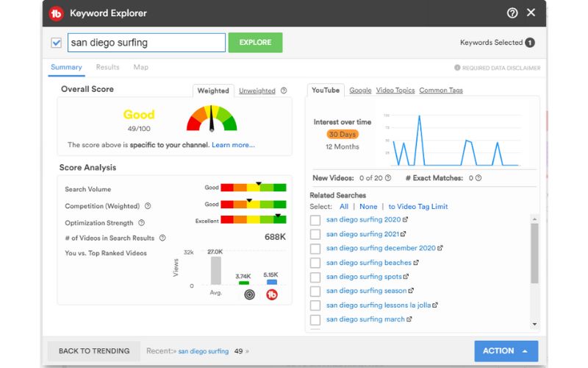Select the Weighted score tab

[x=213, y=91]
